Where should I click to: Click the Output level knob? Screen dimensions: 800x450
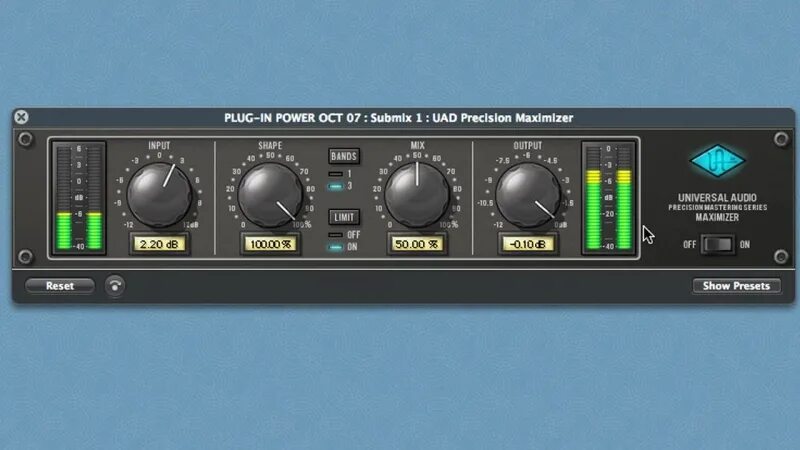[x=528, y=195]
